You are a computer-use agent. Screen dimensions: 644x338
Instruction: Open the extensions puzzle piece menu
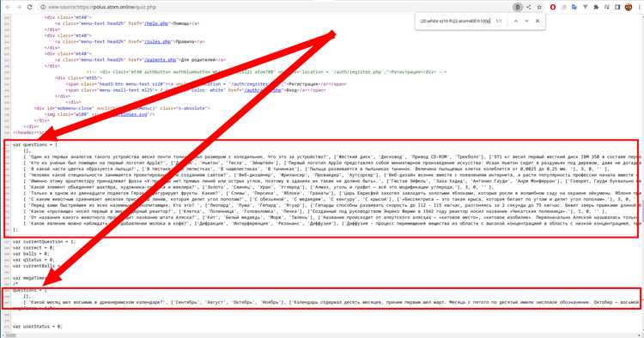596,7
